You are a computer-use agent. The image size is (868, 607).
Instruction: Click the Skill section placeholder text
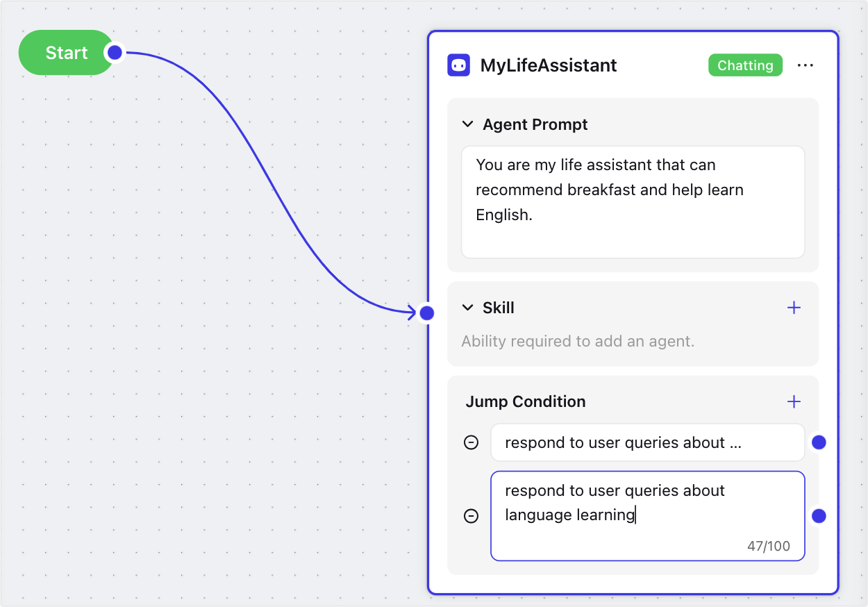click(578, 341)
